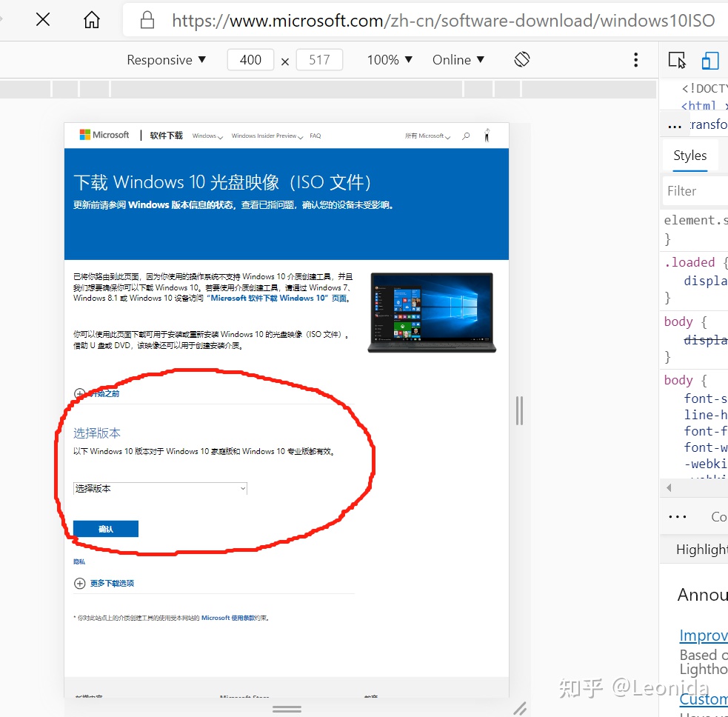Open the DevTools three-dot options menu
Image resolution: width=728 pixels, height=717 pixels.
635,59
